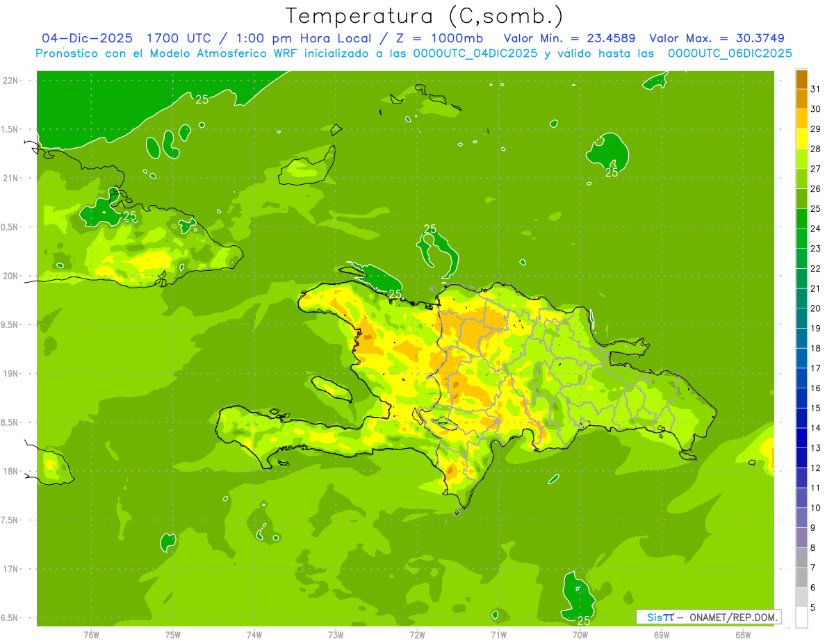834x644 pixels.
Task: Click the legend value '8'
Action: [x=813, y=547]
